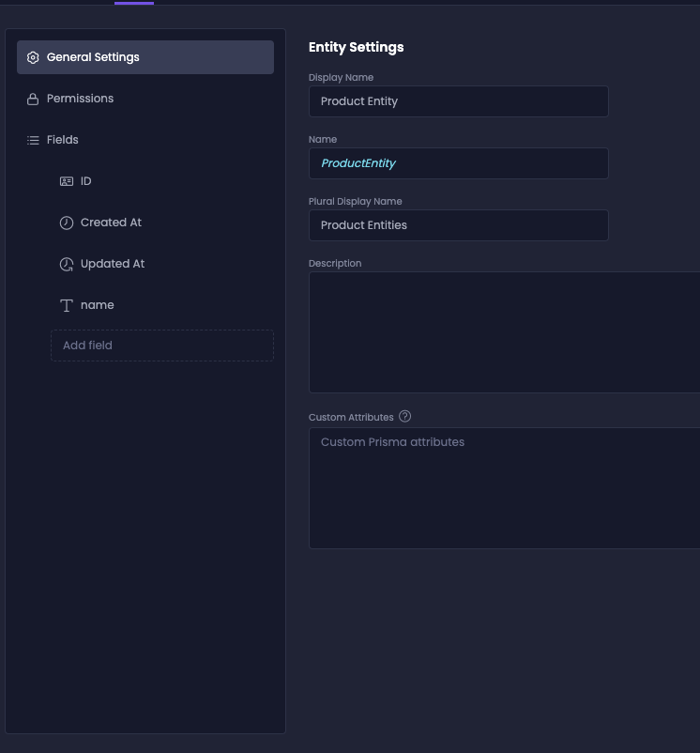The height and width of the screenshot is (753, 700).
Task: Click the General Settings gear icon
Action: (33, 57)
